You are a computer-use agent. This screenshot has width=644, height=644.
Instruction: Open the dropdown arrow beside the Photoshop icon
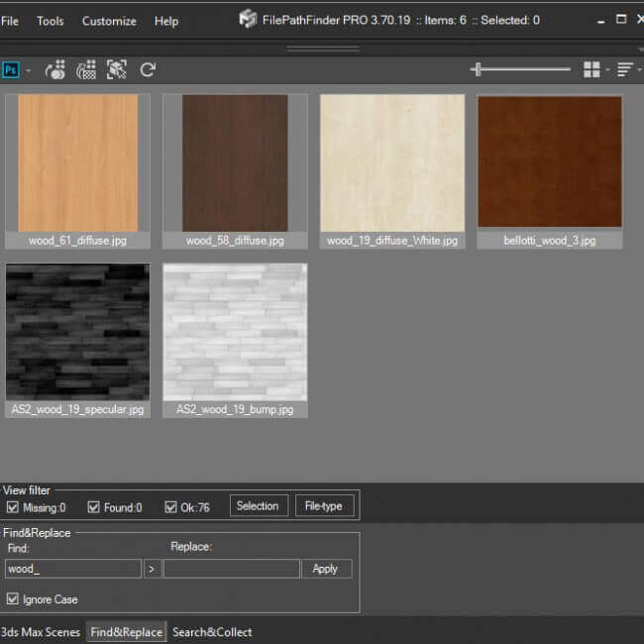(28, 70)
